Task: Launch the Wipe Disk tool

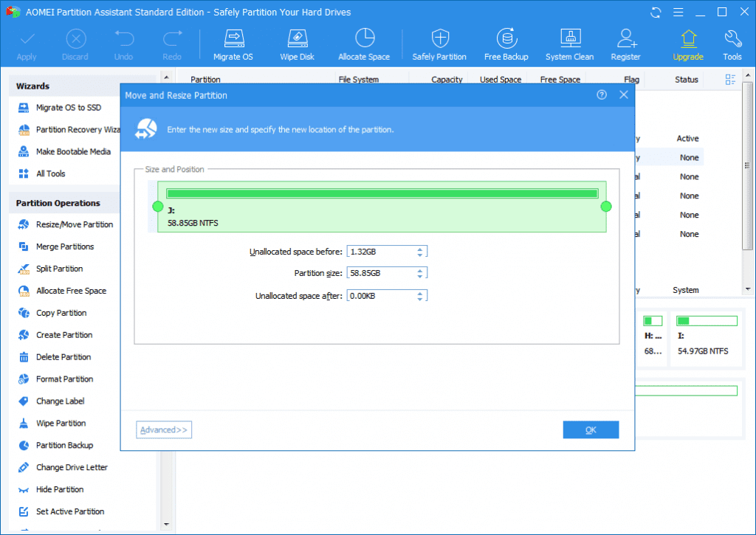Action: 297,44
